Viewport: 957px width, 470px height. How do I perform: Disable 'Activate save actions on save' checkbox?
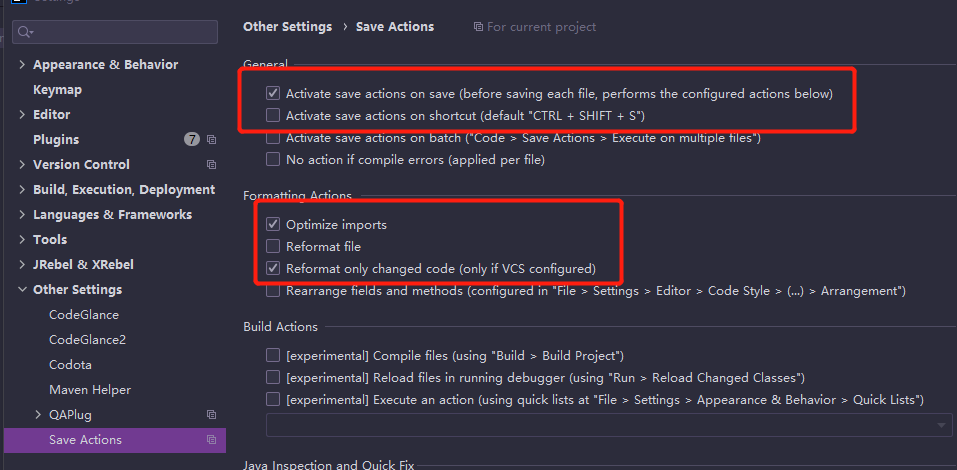click(273, 94)
